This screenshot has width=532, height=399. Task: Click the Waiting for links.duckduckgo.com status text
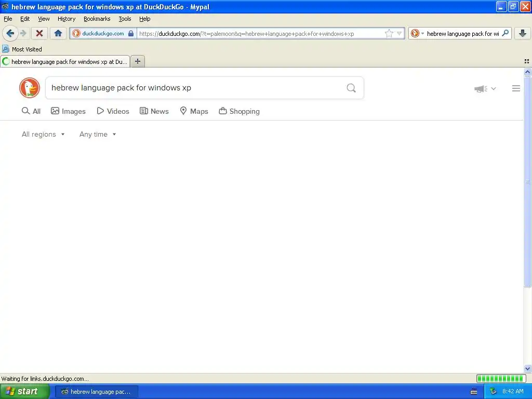click(x=45, y=379)
